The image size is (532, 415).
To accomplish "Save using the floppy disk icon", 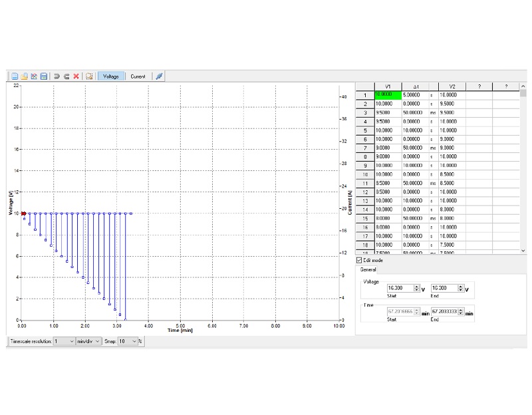I will point(44,76).
